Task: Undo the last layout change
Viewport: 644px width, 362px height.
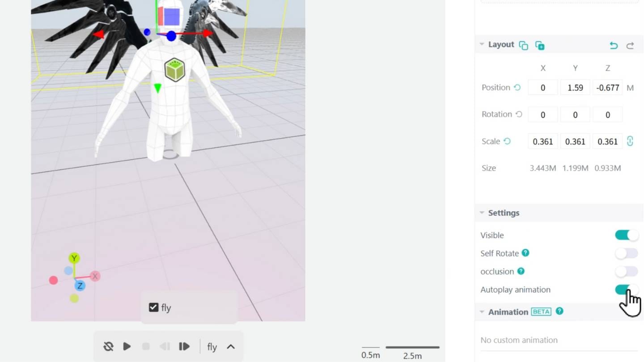Action: tap(613, 45)
